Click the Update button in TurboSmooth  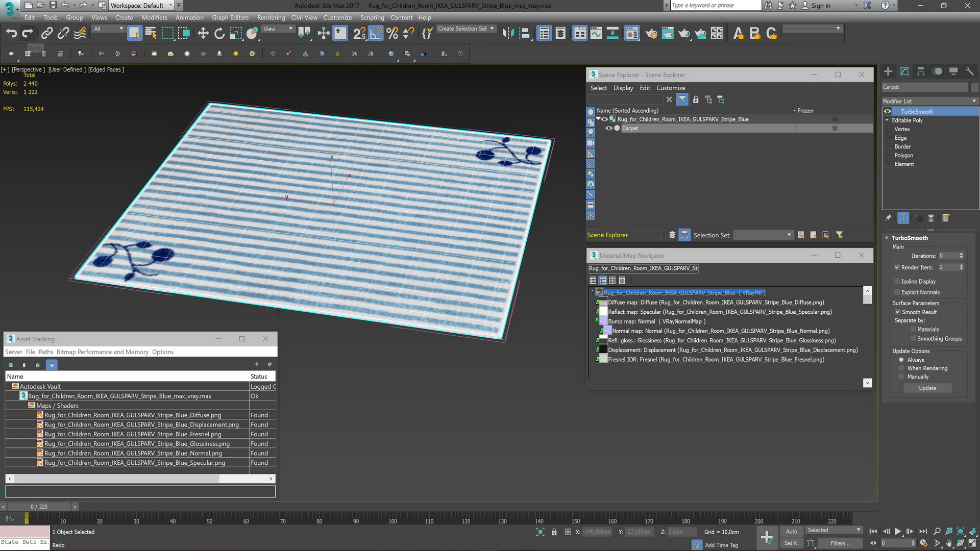click(927, 388)
